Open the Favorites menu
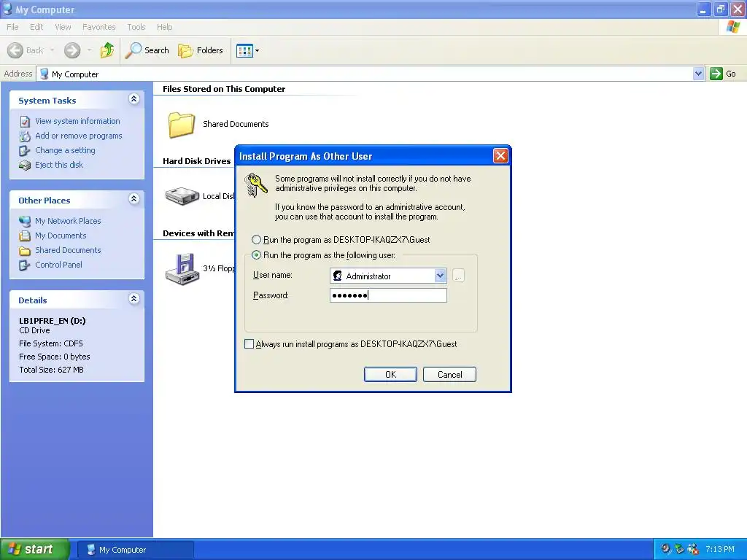747x560 pixels. (99, 27)
